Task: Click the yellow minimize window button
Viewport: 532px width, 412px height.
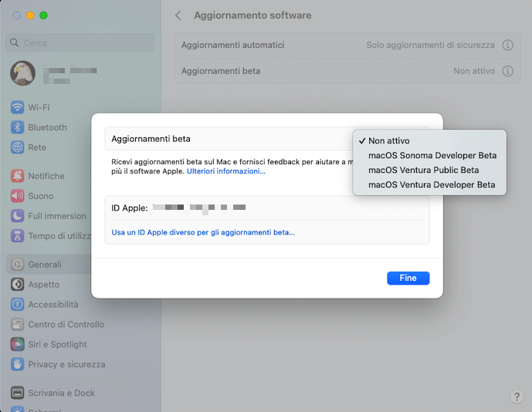Action: 30,15
